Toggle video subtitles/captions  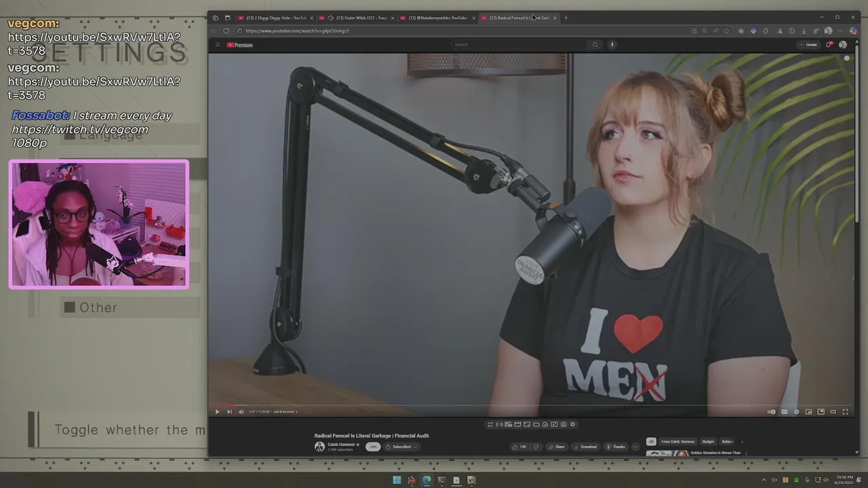point(784,411)
